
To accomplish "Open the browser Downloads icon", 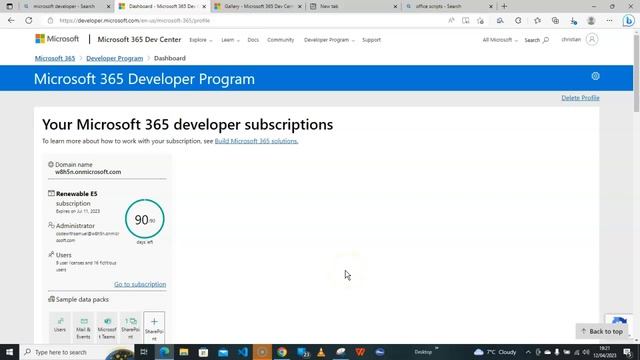I will coord(573,20).
